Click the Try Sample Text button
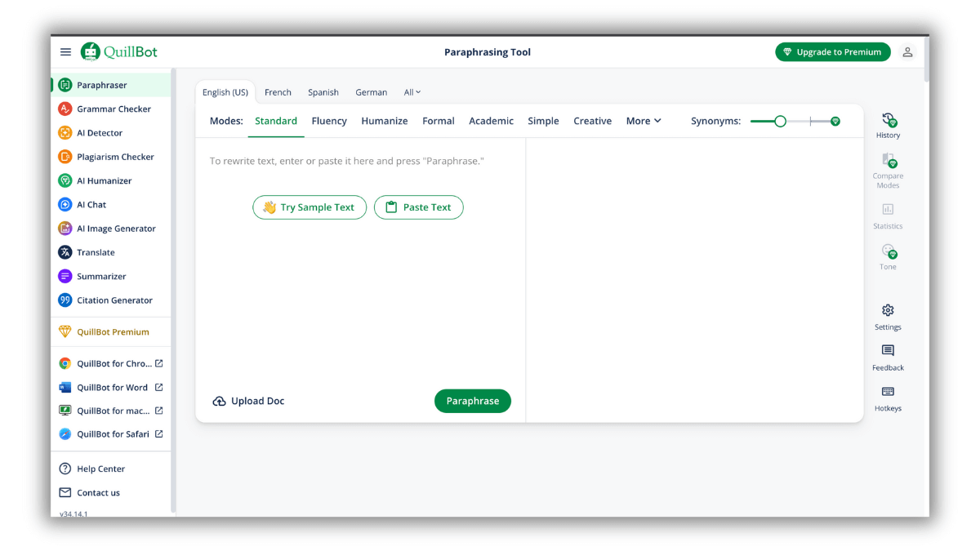This screenshot has width=980, height=551. [310, 207]
